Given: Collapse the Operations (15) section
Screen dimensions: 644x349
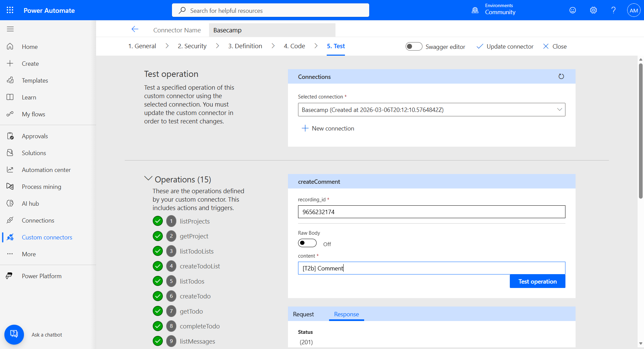Looking at the screenshot, I should click(148, 179).
